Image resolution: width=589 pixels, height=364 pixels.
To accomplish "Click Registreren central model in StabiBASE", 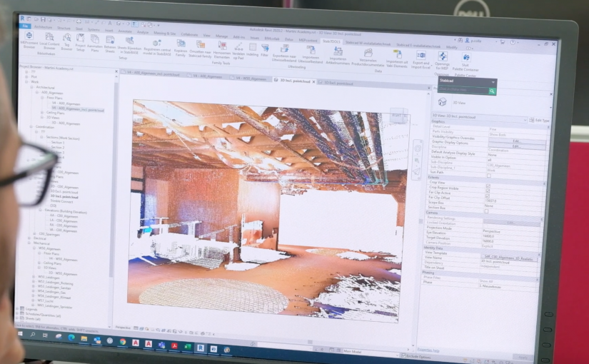I will [157, 47].
